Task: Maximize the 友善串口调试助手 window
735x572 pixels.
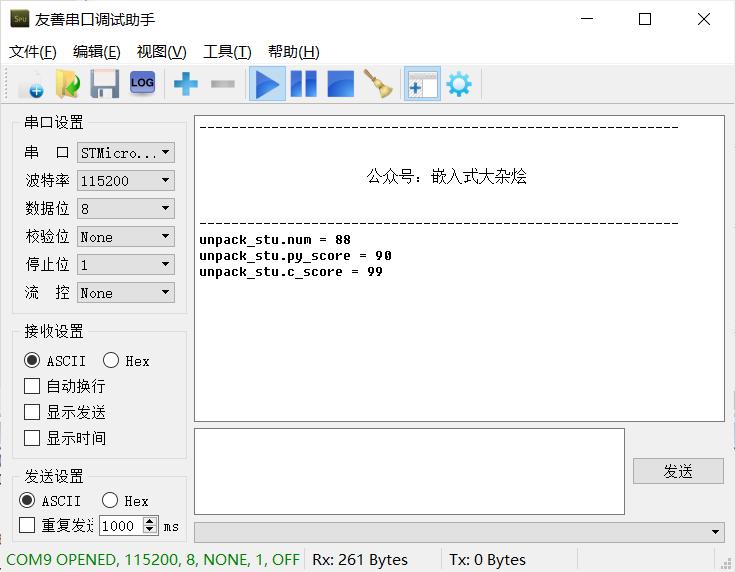Action: (645, 19)
